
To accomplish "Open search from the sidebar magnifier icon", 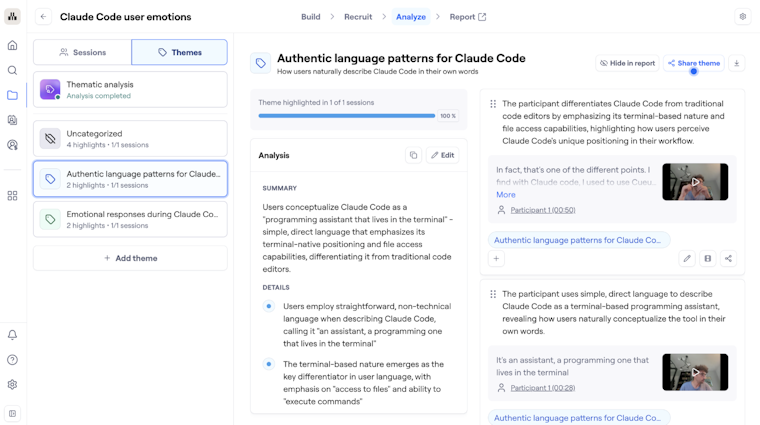I will pos(13,70).
